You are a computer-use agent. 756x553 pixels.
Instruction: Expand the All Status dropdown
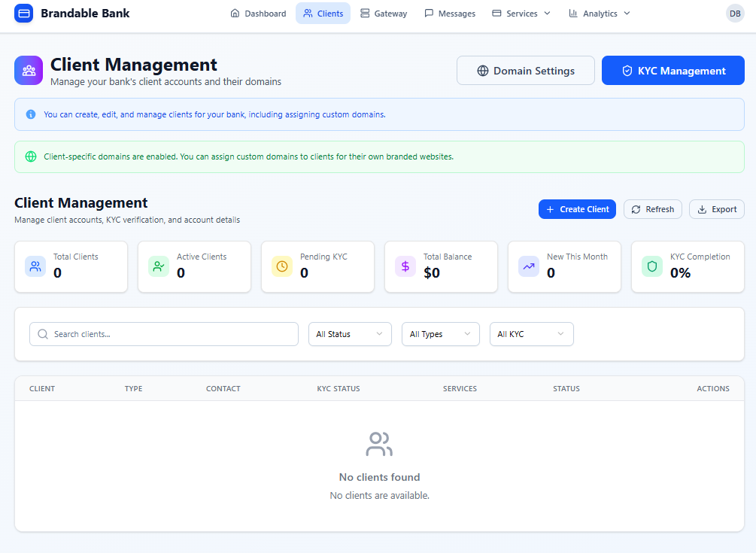pos(350,334)
